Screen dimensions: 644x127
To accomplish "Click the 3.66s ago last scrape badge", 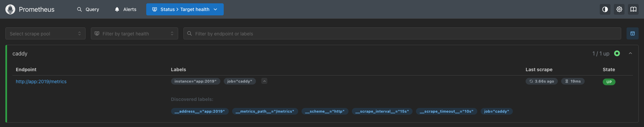I will coord(542,81).
